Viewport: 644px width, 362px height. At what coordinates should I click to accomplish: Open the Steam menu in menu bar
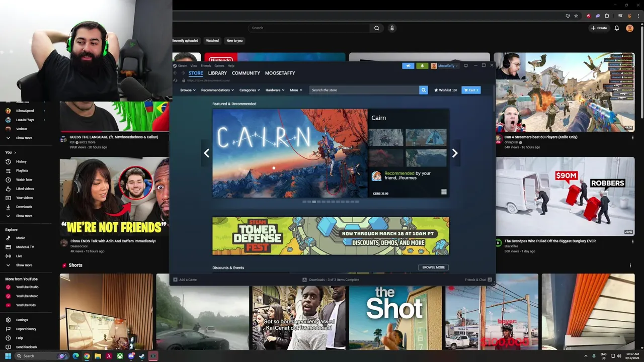tap(182, 66)
